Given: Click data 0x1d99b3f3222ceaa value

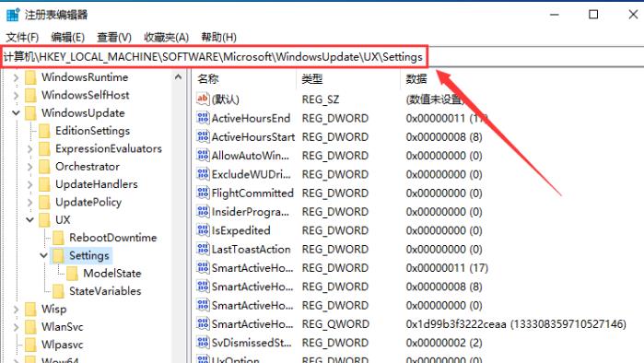Looking at the screenshot, I should [516, 324].
